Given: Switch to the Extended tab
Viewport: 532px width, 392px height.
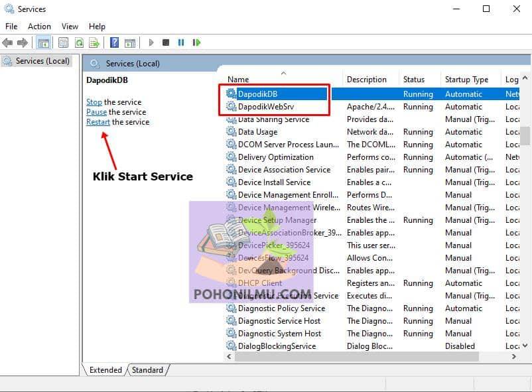Looking at the screenshot, I should coord(105,370).
